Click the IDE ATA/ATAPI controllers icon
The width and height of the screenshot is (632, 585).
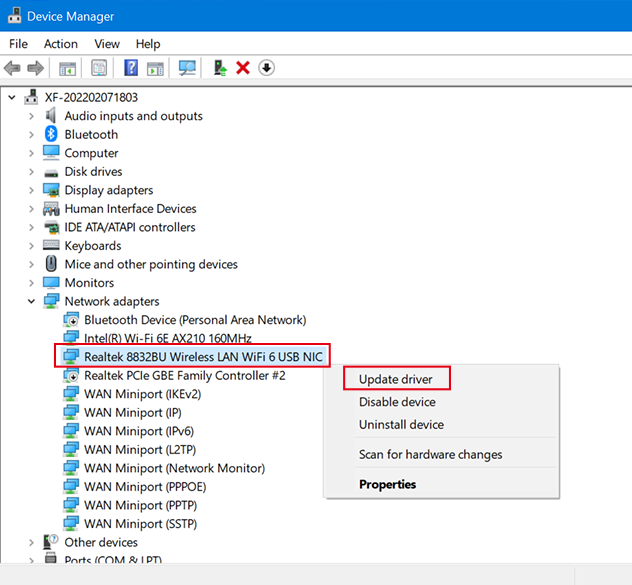click(x=51, y=227)
